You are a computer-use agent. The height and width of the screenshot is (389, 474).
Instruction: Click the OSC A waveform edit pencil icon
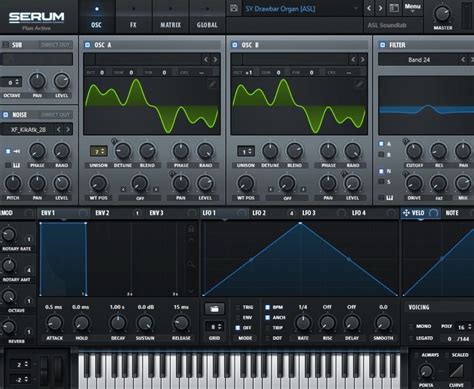(212, 84)
